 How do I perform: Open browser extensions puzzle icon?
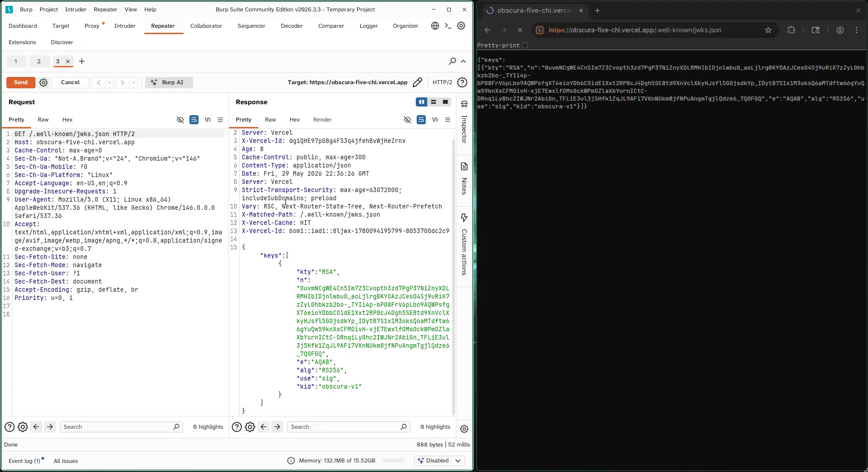pos(791,30)
